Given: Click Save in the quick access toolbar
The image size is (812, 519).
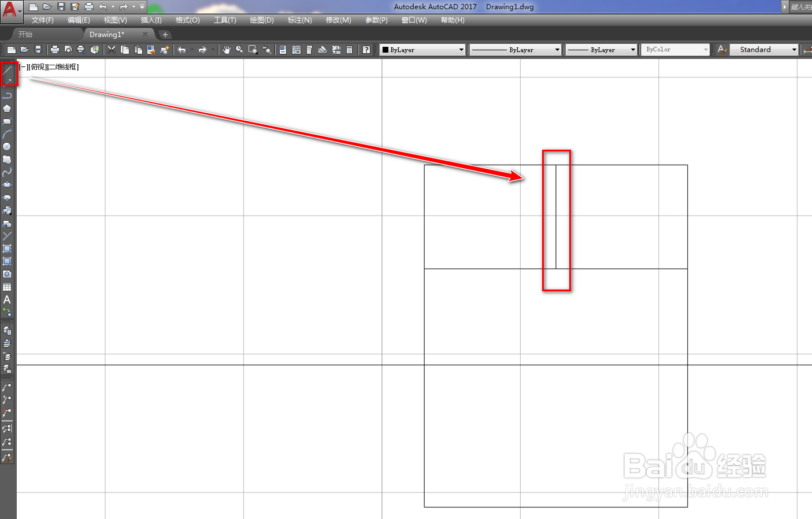Looking at the screenshot, I should (61, 7).
